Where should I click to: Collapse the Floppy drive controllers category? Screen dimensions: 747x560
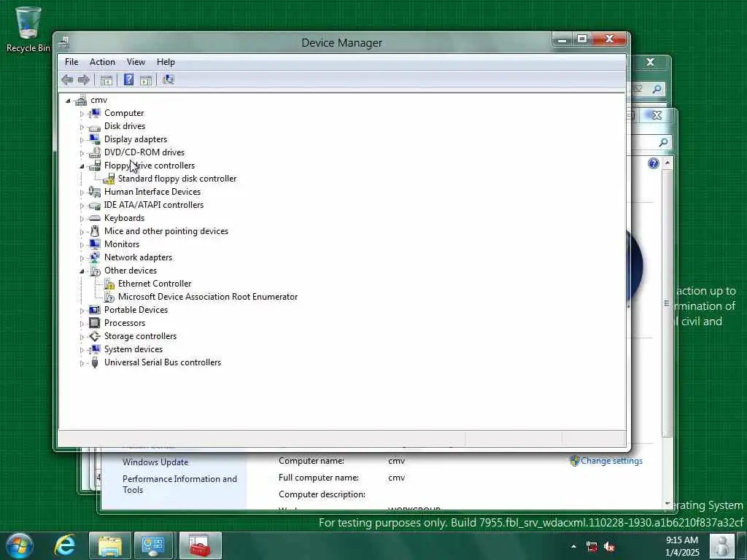(82, 166)
